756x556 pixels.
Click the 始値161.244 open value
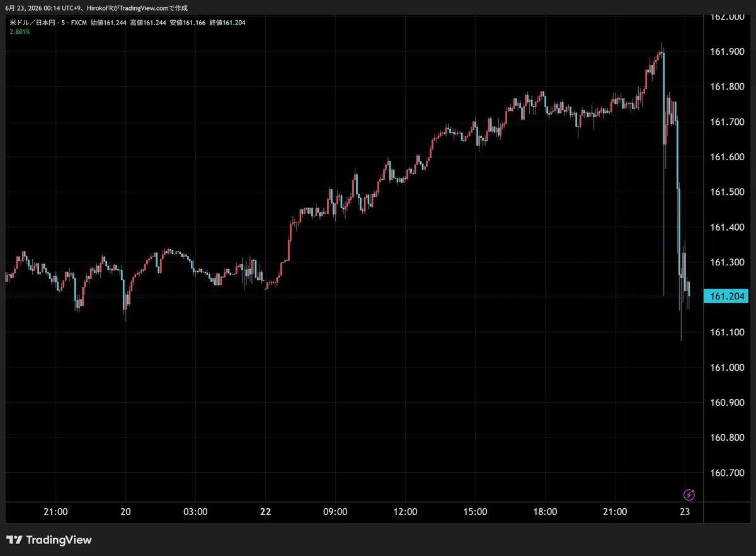108,23
